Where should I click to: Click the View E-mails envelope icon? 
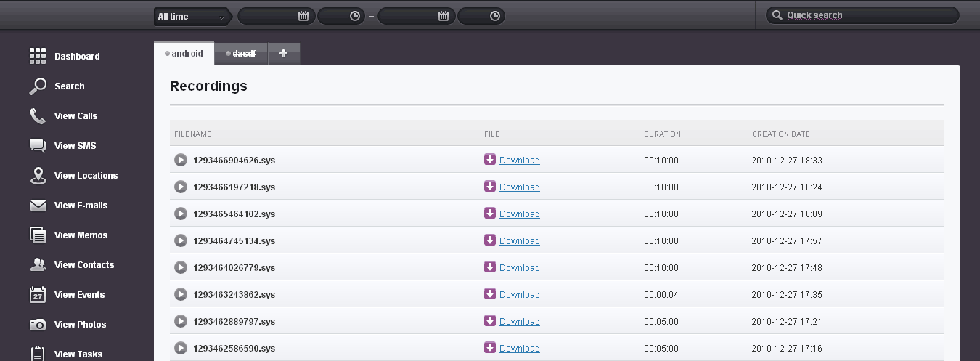pyautogui.click(x=38, y=206)
